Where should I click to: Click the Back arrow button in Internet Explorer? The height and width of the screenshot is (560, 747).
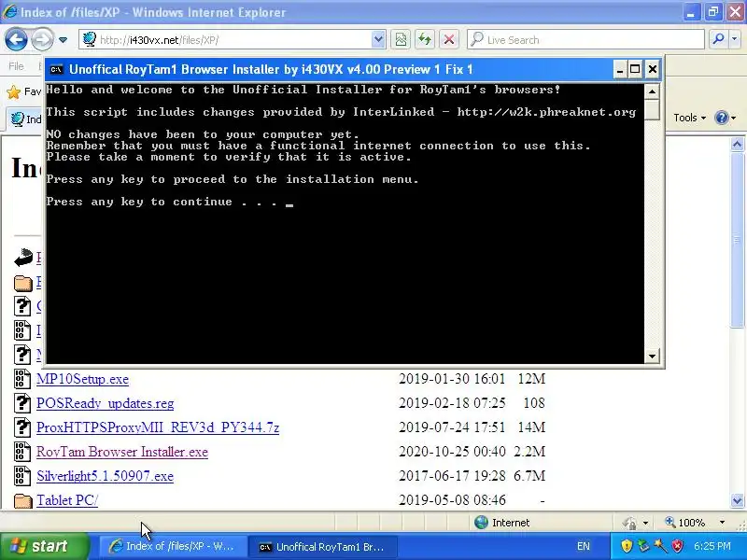tap(16, 39)
